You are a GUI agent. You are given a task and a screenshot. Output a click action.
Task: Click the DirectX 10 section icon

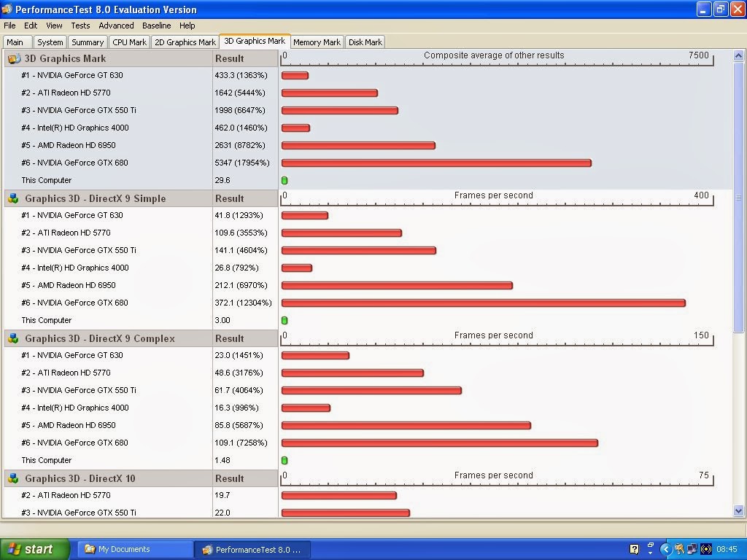point(13,478)
